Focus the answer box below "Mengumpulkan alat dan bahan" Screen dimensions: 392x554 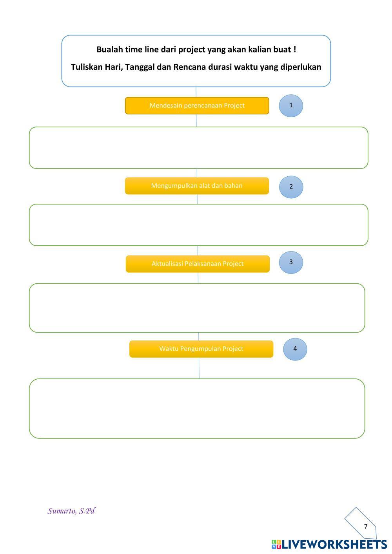tap(198, 225)
